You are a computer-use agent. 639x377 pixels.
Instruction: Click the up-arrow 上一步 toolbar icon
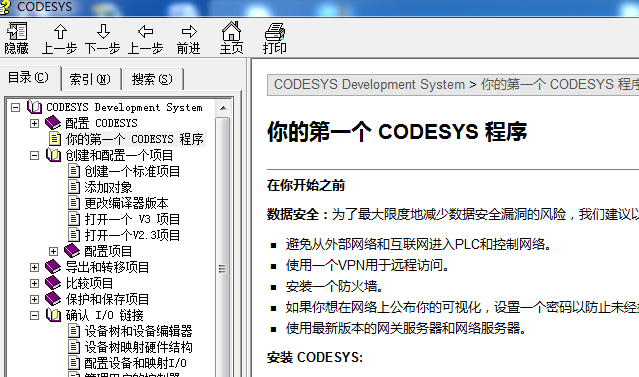tap(60, 31)
